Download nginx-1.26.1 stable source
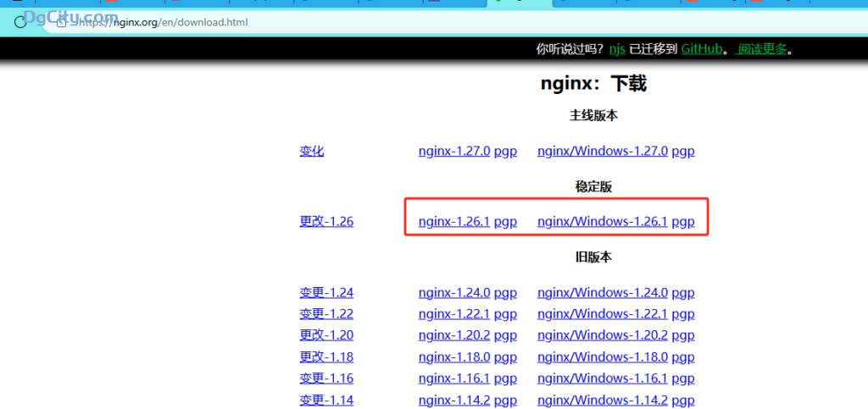Screen dimensions: 868x409 454,222
